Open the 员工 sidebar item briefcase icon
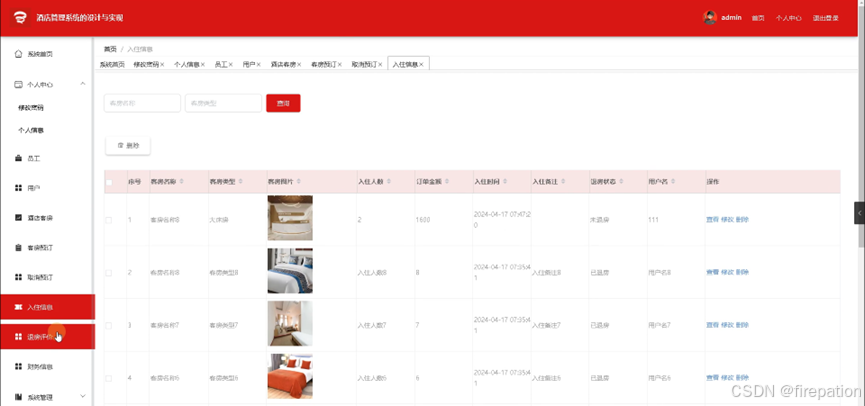The width and height of the screenshot is (865, 406). tap(18, 158)
